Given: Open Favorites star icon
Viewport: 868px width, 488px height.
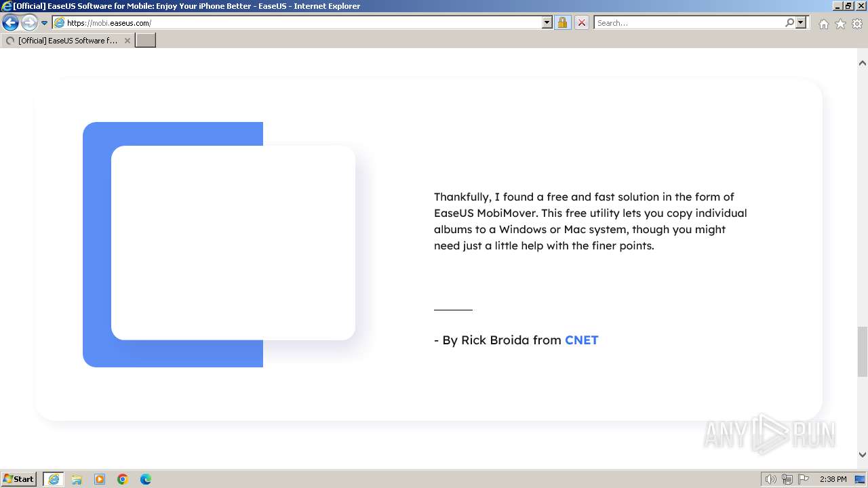Looking at the screenshot, I should 840,24.
